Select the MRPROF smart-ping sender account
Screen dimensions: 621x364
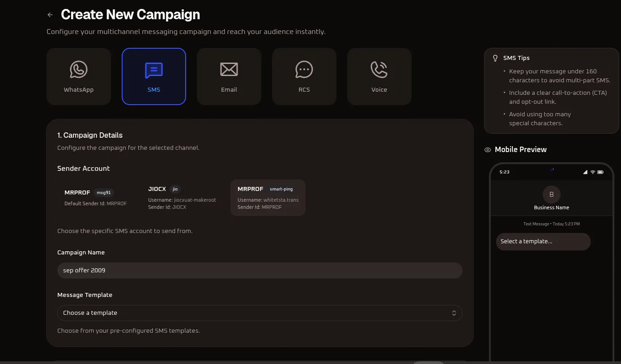(x=268, y=198)
